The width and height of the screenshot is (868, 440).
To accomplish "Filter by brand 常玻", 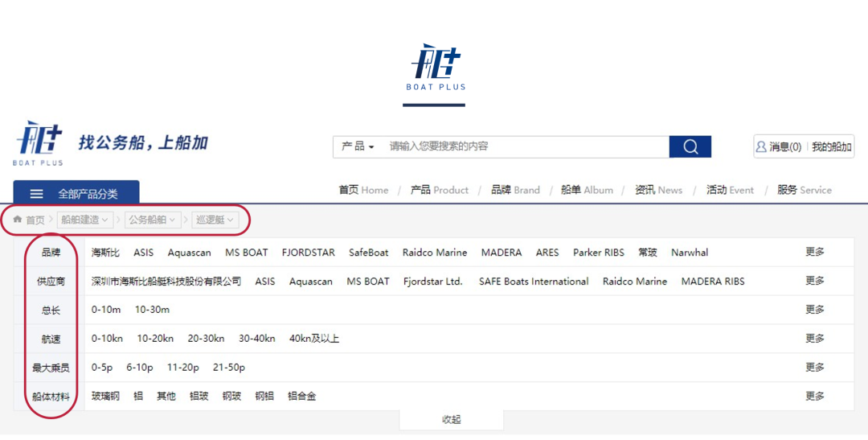I will point(648,252).
